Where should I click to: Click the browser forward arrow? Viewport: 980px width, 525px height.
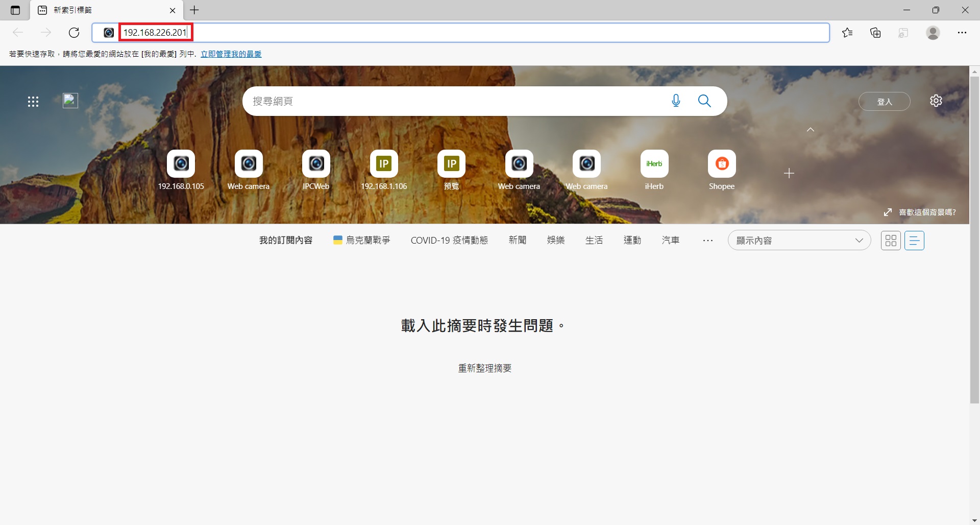pos(46,33)
